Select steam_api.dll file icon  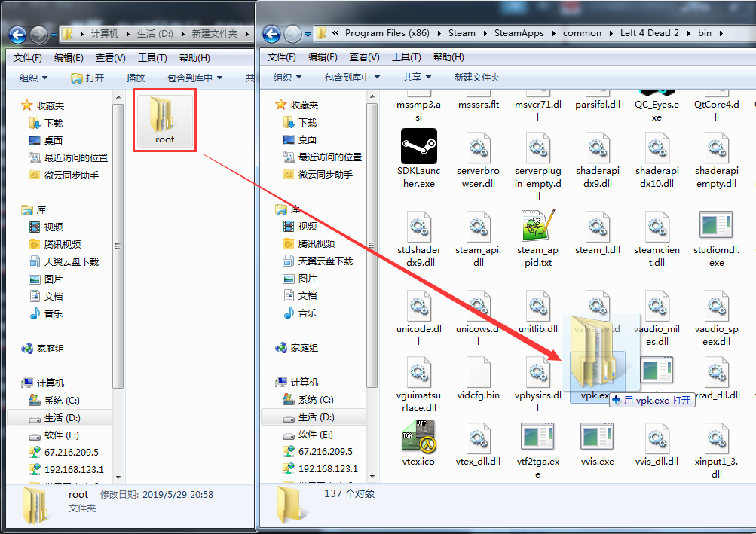point(479,226)
